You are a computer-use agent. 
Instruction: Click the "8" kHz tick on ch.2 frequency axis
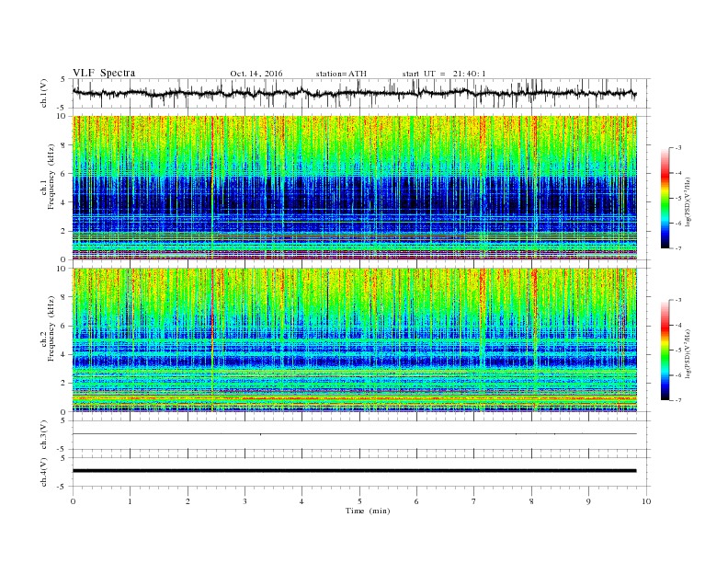64,297
